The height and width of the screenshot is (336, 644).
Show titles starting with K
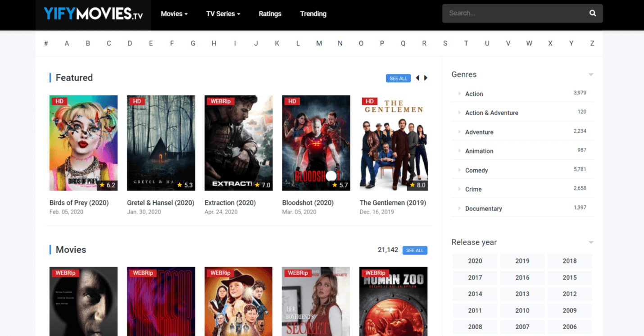(277, 43)
